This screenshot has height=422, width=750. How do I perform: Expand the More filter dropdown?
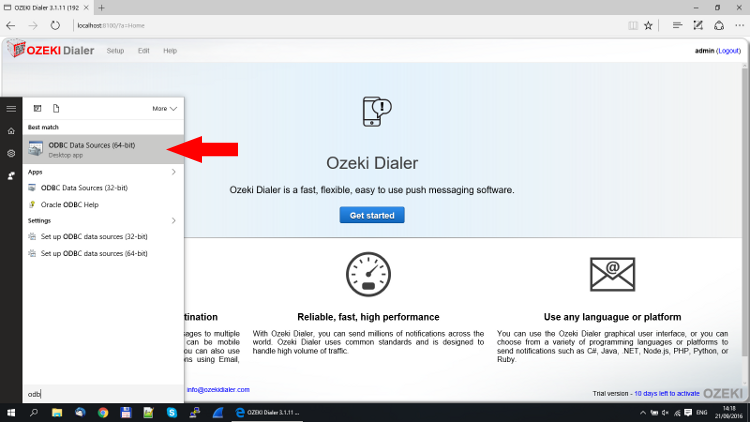(165, 108)
